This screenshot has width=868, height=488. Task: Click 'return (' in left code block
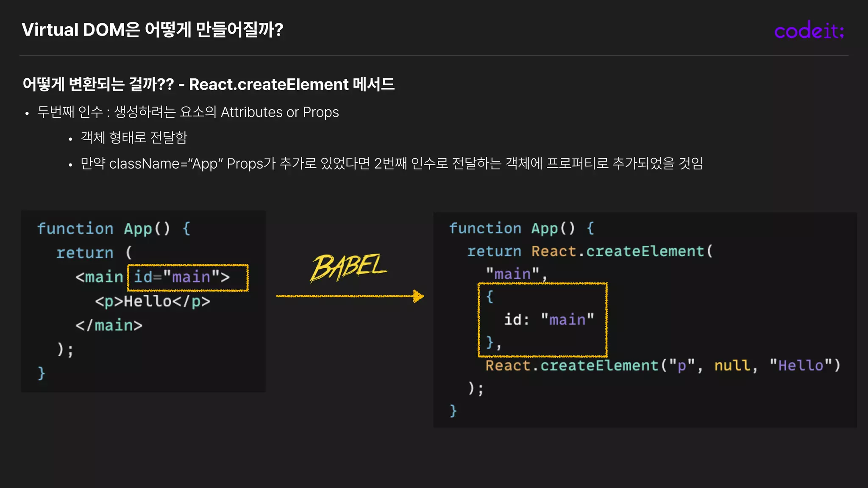95,253
